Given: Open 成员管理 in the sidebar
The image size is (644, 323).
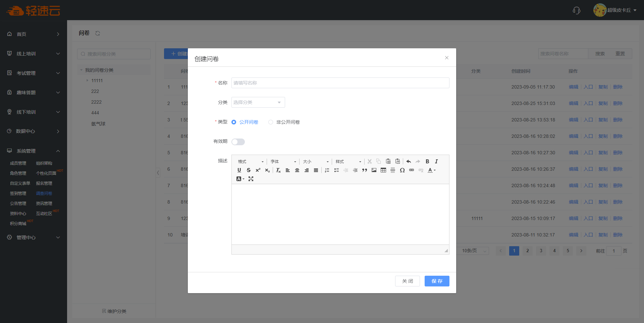Looking at the screenshot, I should 18,163.
